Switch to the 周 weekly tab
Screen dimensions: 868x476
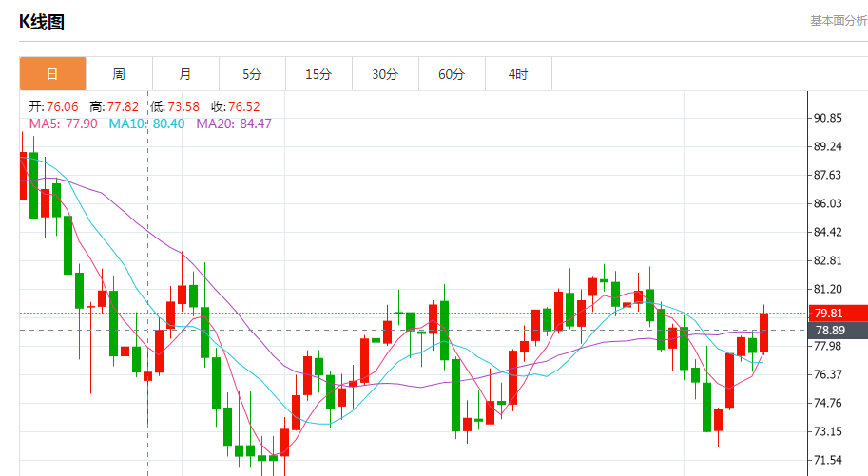pos(119,74)
